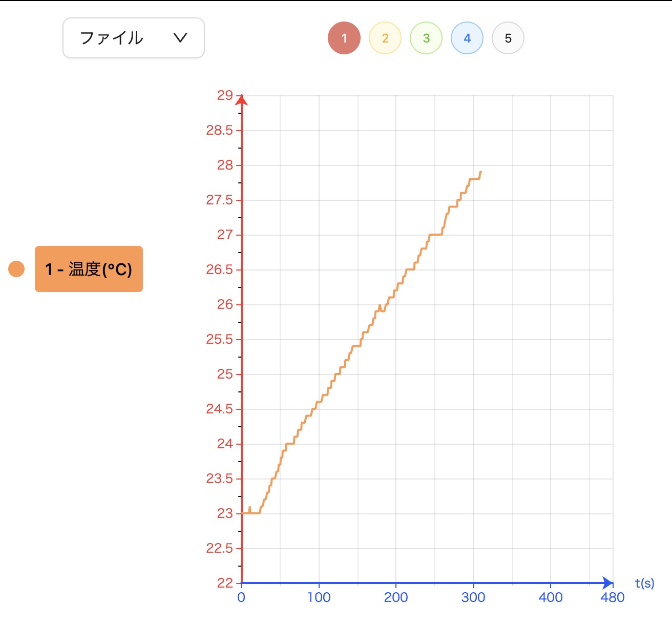This screenshot has height=624, width=672.
Task: Click the 400 tick label on time axis
Action: (551, 597)
